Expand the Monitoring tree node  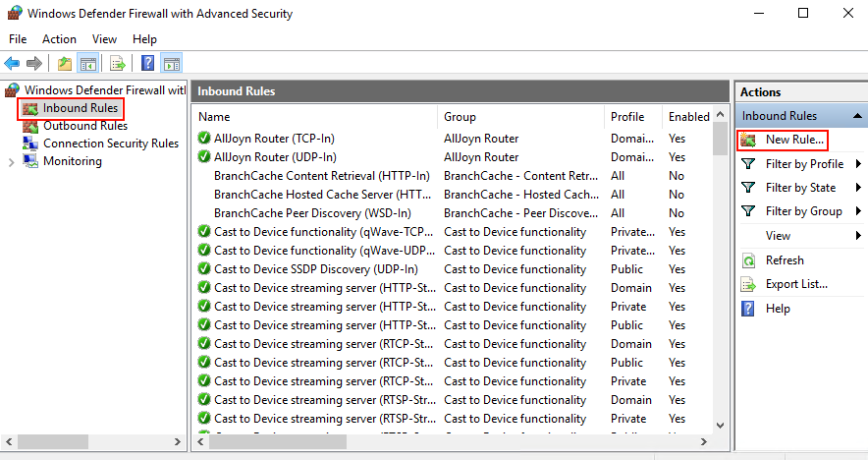pyautogui.click(x=11, y=161)
